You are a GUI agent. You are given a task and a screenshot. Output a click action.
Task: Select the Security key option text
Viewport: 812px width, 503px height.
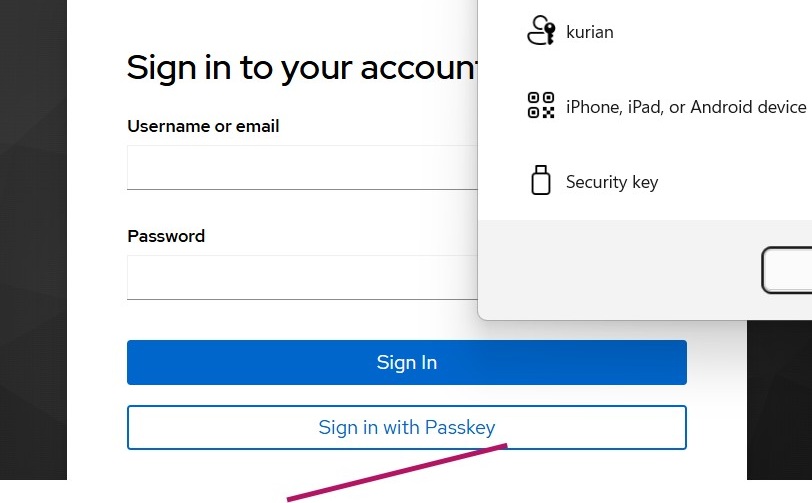pos(611,182)
